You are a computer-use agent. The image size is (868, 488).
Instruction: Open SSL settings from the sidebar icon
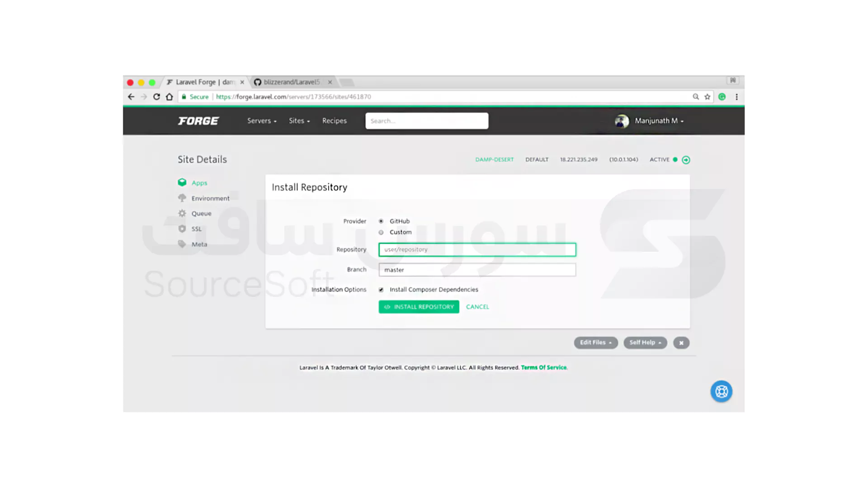click(x=182, y=229)
